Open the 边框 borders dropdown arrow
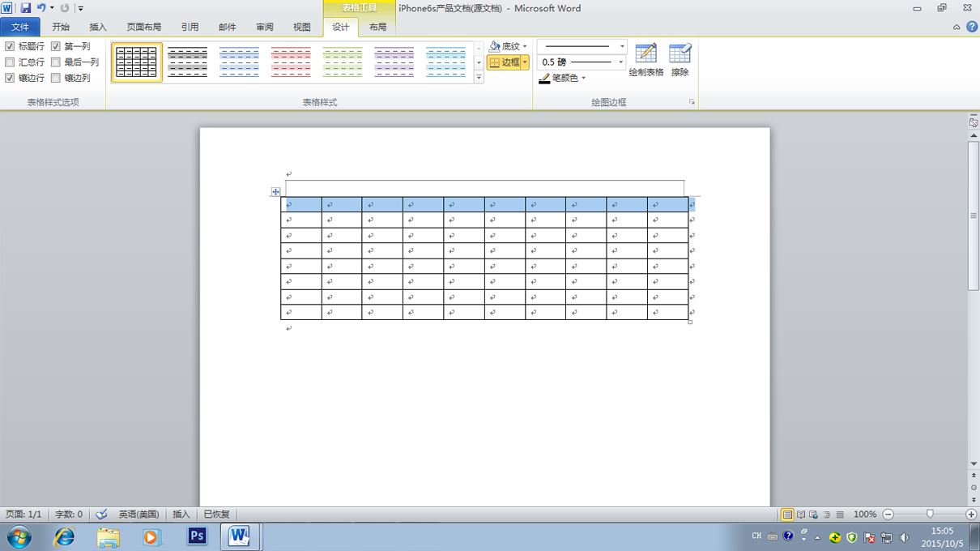Image resolution: width=980 pixels, height=551 pixels. pyautogui.click(x=525, y=62)
